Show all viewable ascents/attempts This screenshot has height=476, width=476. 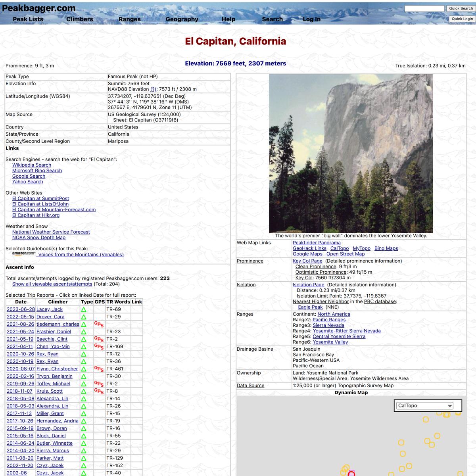[52, 284]
